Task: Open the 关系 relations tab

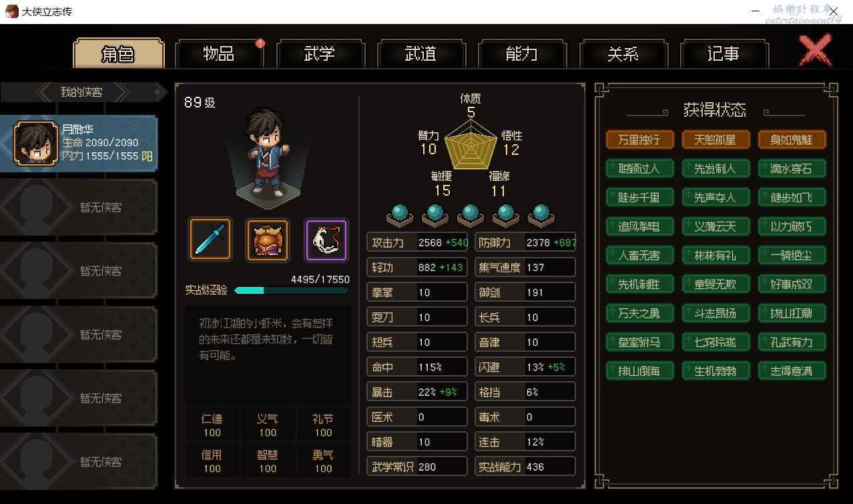Action: tap(623, 54)
